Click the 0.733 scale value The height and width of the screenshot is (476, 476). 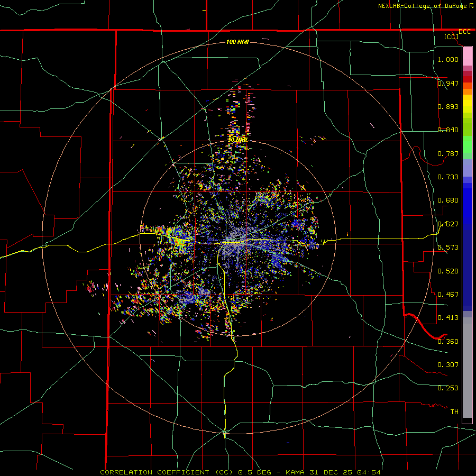coord(448,177)
